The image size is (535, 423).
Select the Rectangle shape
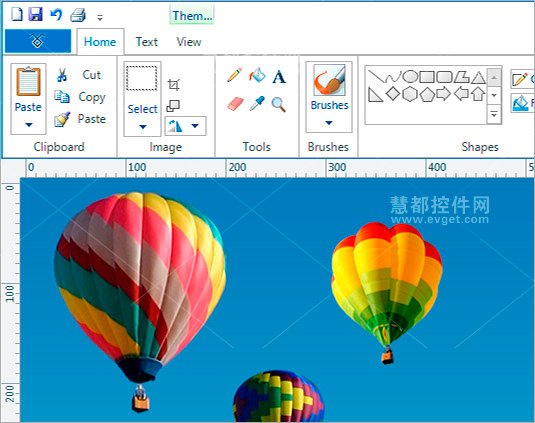point(427,77)
